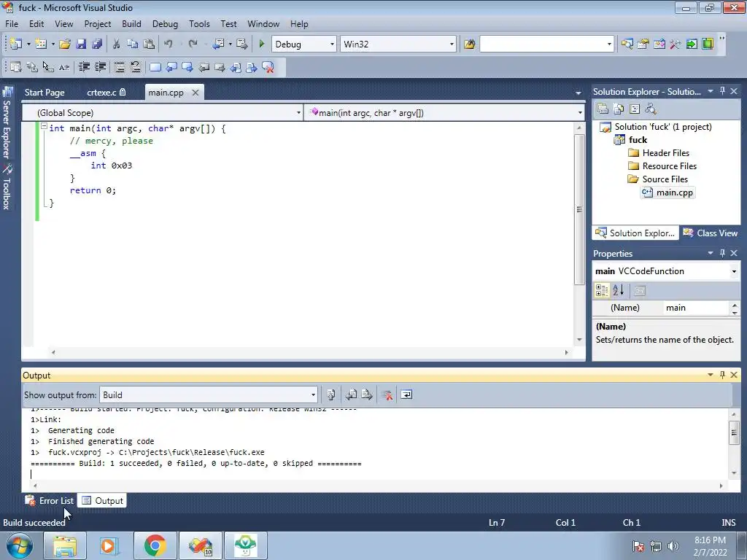Click the Navigate Forward icon
Image resolution: width=747 pixels, height=560 pixels.
[242, 44]
